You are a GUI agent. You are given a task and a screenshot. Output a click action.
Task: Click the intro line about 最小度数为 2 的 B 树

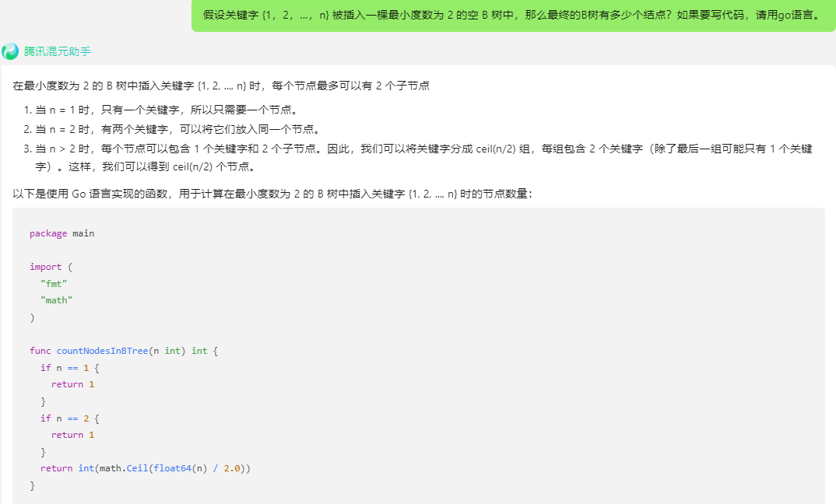pyautogui.click(x=221, y=86)
